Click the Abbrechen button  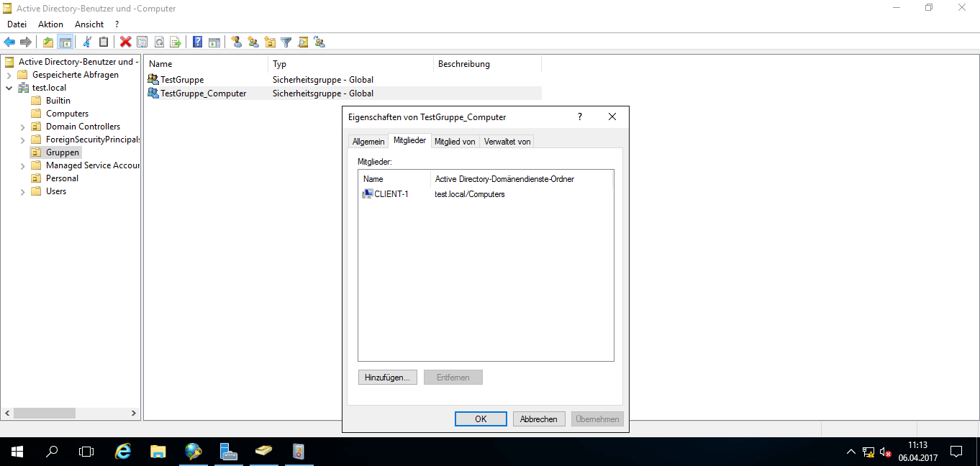[x=539, y=419]
